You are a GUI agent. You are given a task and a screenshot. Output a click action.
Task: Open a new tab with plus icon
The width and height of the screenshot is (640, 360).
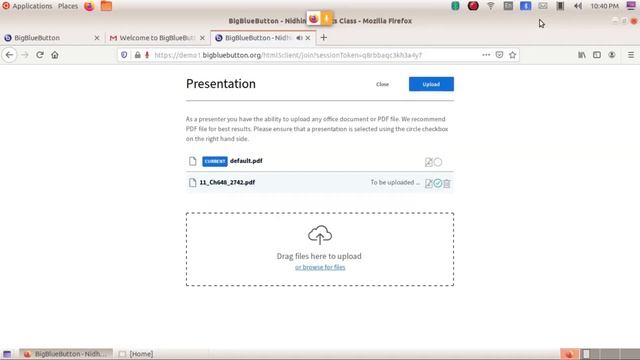[x=324, y=38]
